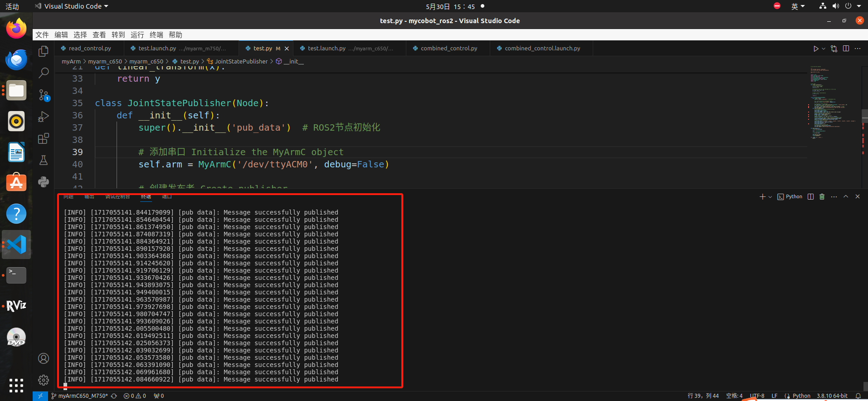Viewport: 868px width, 401px height.
Task: Click line 39 column 44 position indicator
Action: (703, 396)
